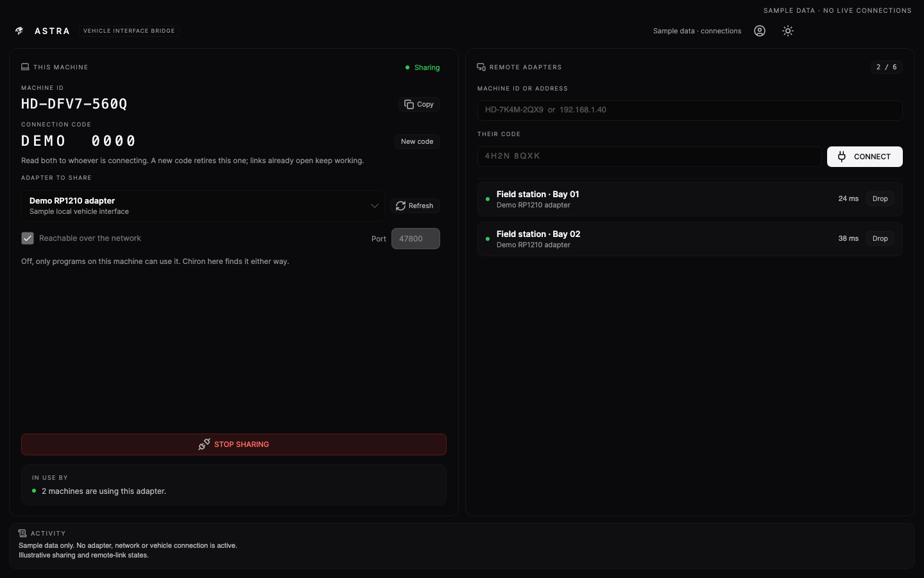Click the DEMO 0000 connection code
The image size is (924, 578).
tap(79, 141)
